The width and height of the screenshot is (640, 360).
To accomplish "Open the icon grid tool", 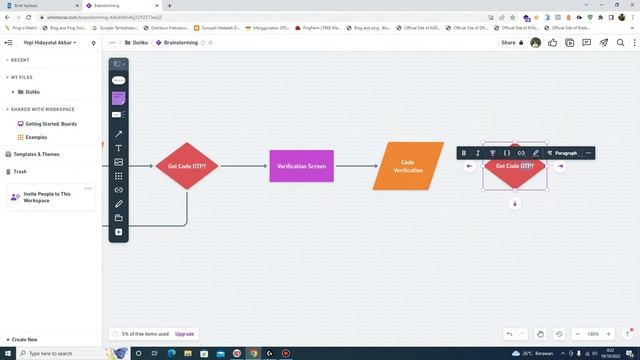I will tap(118, 176).
